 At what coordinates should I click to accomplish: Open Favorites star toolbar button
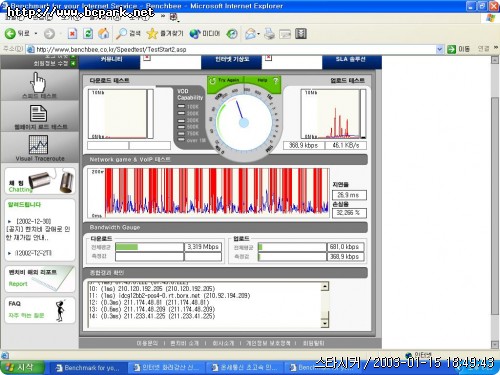coord(152,33)
